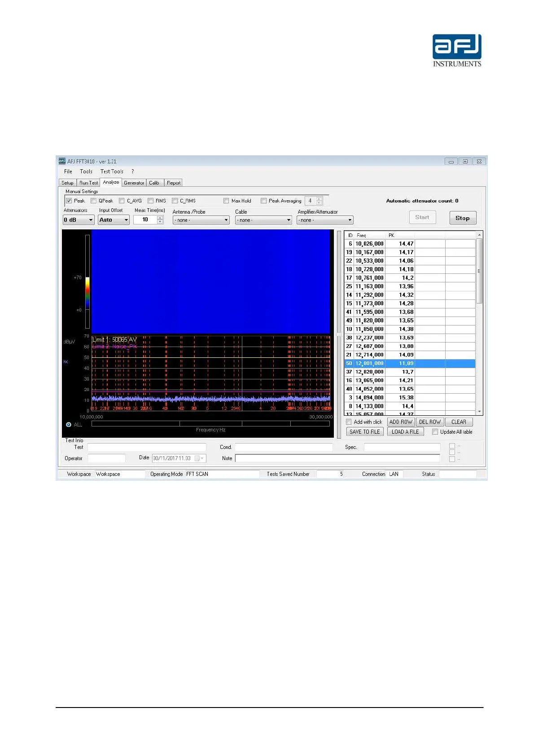This screenshot has height=756, width=534.
Task: Enable the QPeak detector checkbox
Action: tap(94, 201)
